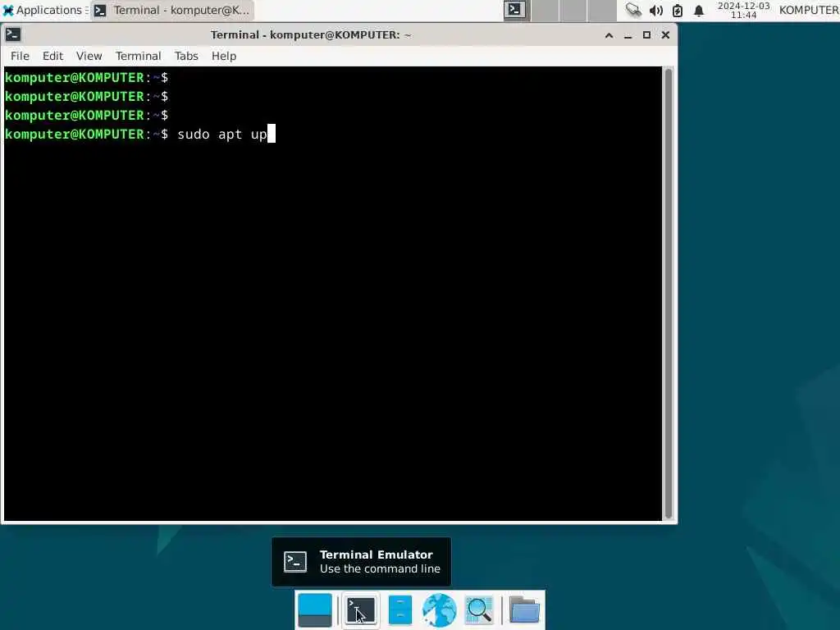Click the terminal vertical scrollbar

[x=668, y=293]
